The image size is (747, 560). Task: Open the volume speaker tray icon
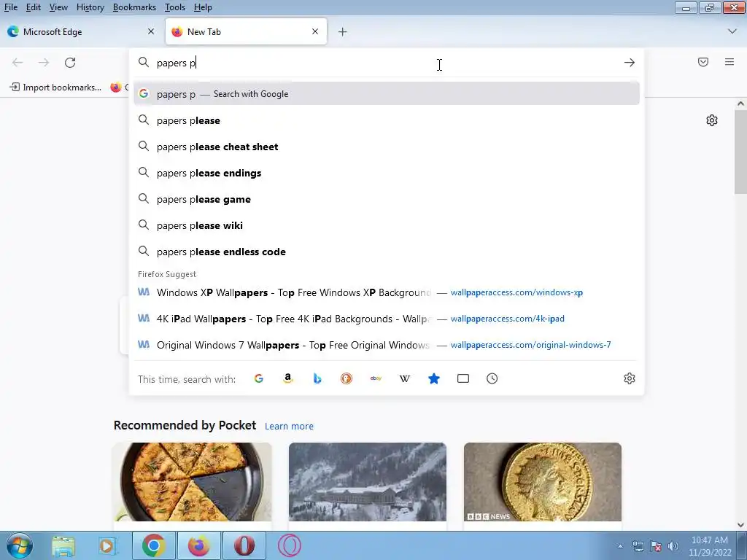point(673,546)
